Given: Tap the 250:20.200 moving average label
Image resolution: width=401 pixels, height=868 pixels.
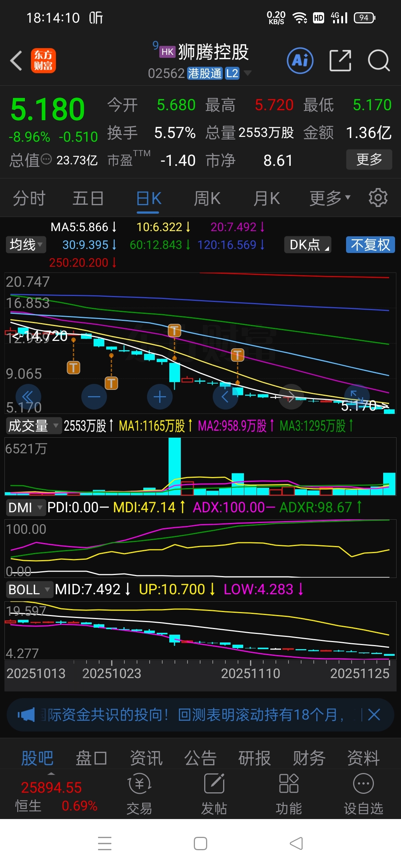Looking at the screenshot, I should pos(79,262).
